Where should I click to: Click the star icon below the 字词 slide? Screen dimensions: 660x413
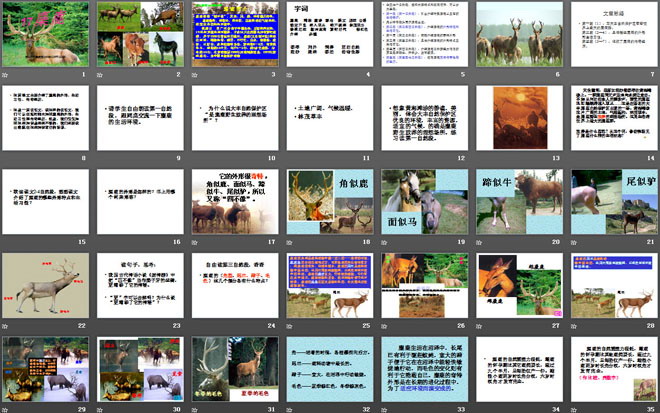tap(289, 75)
